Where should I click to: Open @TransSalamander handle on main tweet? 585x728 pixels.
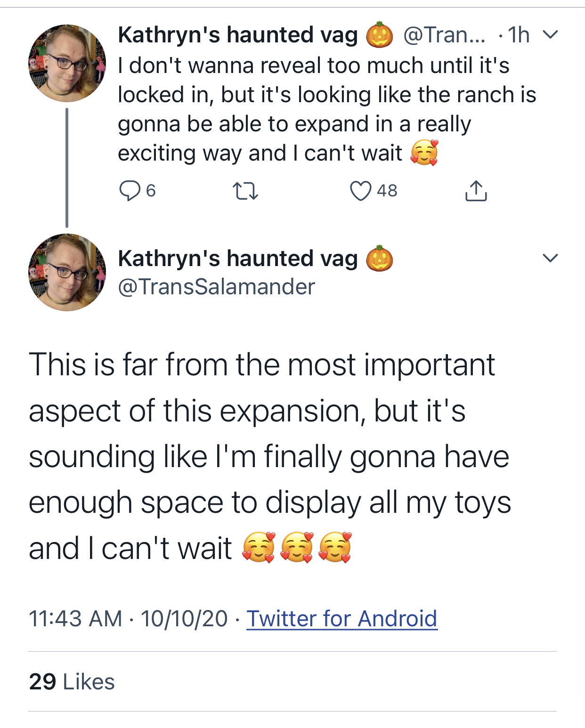click(x=216, y=287)
